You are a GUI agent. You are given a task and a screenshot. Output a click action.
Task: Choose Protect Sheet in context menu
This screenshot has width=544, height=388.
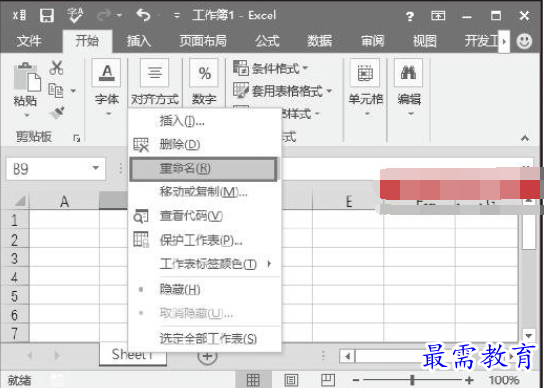pos(205,240)
